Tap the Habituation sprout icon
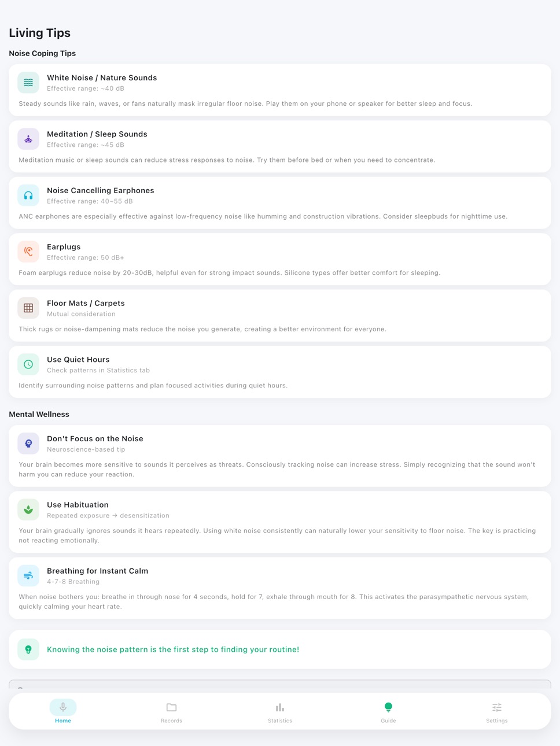560x746 pixels. (x=28, y=509)
